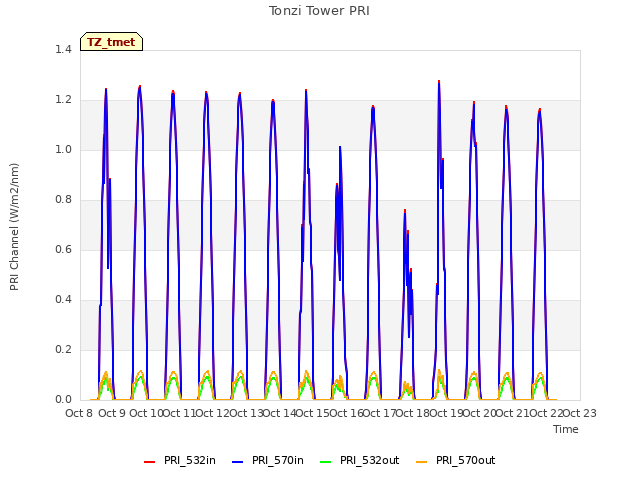Click the 0.6 y-axis tick label
The image size is (640, 480).
click(x=63, y=249)
